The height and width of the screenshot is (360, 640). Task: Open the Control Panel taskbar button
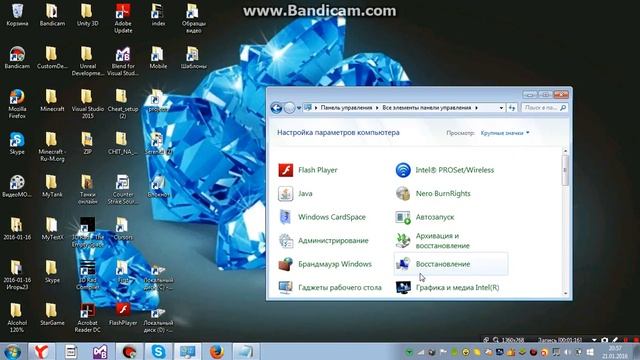[188, 351]
